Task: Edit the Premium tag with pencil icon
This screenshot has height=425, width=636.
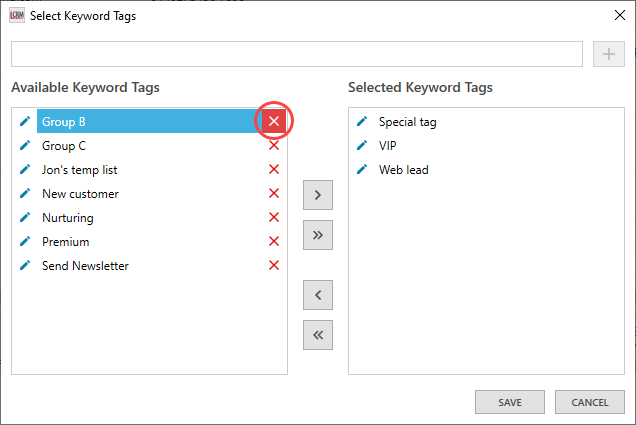Action: click(x=25, y=242)
